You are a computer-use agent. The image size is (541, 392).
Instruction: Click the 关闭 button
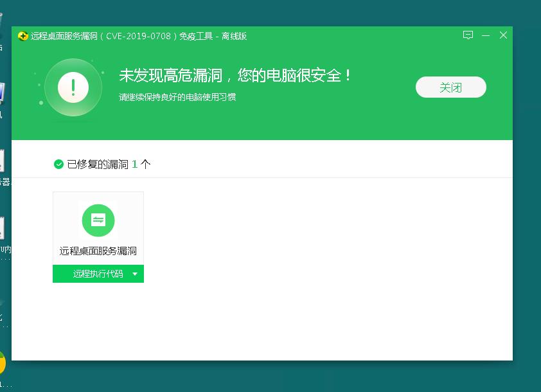click(451, 87)
